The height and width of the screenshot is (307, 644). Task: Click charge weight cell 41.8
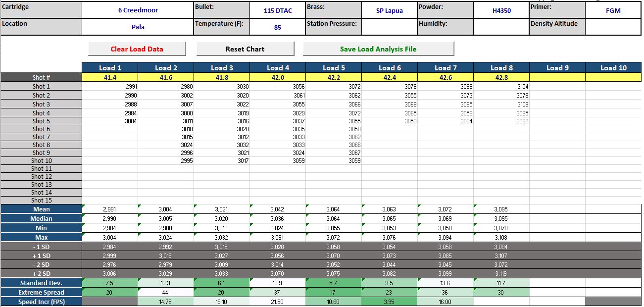pyautogui.click(x=222, y=77)
